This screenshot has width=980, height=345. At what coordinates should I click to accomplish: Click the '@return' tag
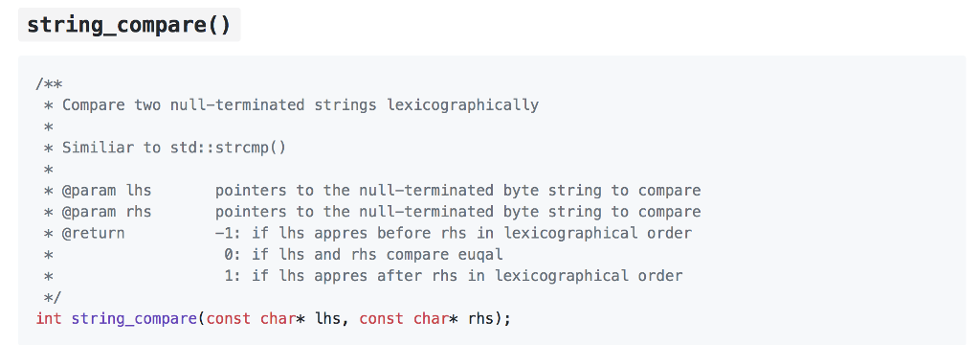tap(94, 234)
